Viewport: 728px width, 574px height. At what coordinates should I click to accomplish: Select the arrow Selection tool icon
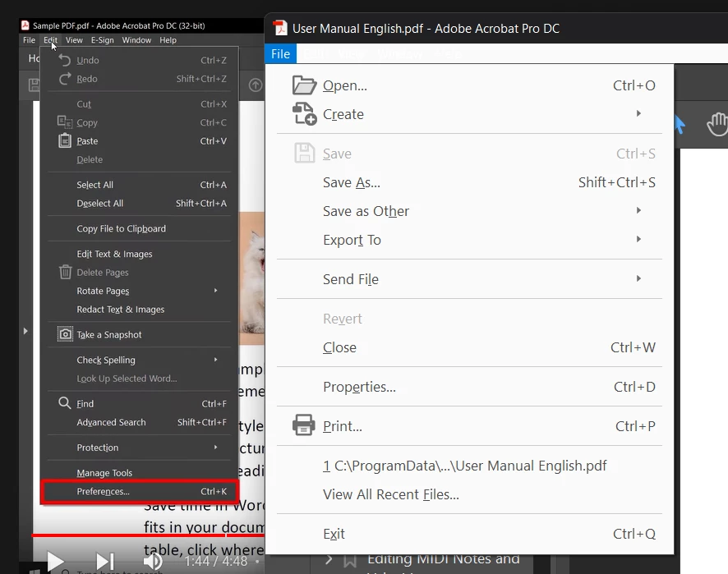[680, 124]
